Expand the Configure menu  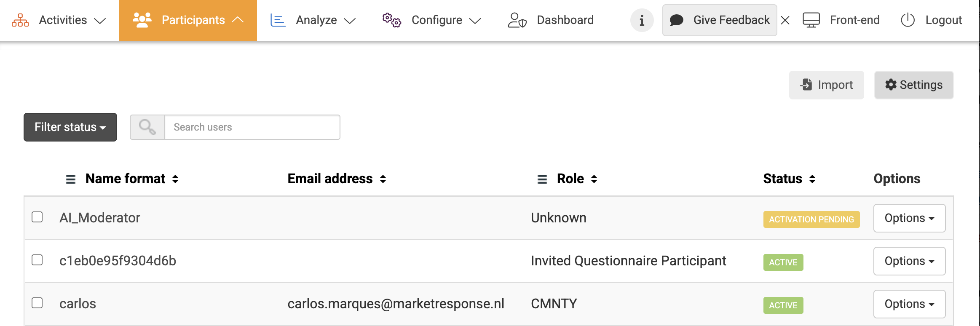pos(432,20)
